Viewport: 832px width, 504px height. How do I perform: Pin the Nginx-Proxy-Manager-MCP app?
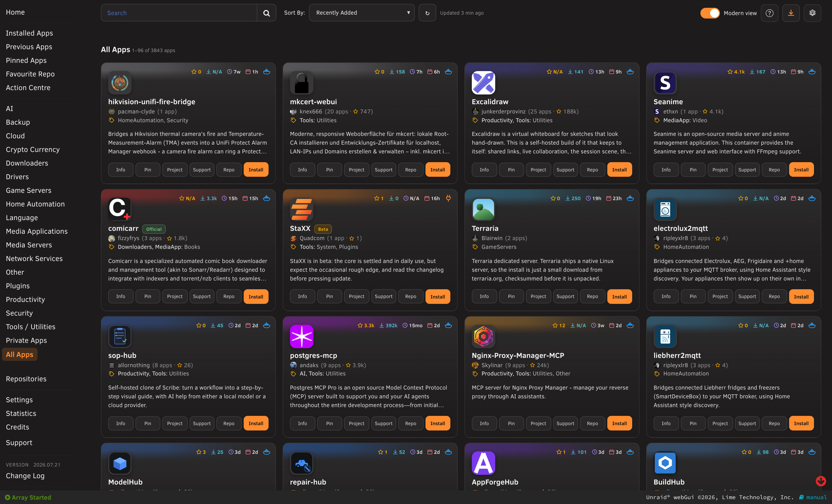[511, 423]
